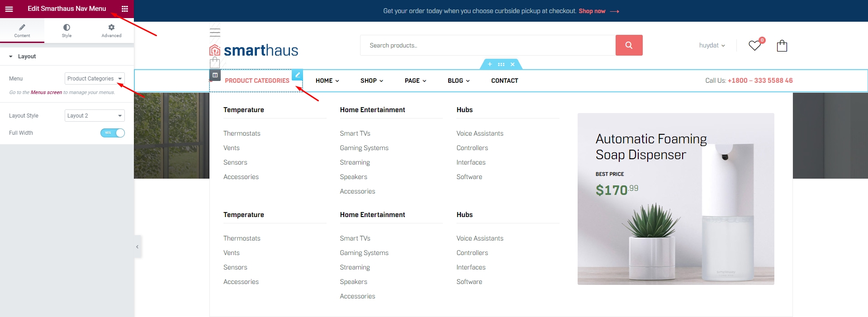The image size is (868, 317).
Task: Click the blue pencil edit widget icon
Action: [x=297, y=75]
